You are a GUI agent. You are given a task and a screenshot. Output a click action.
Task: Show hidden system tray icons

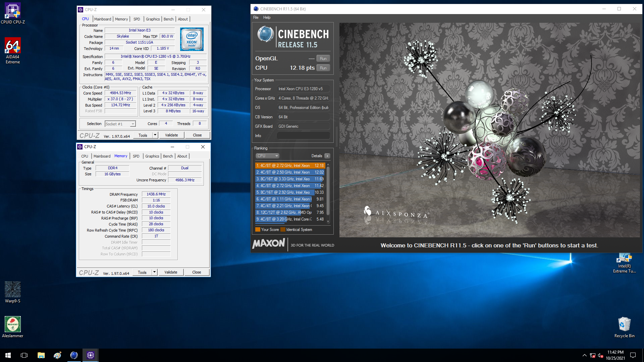(x=584, y=355)
